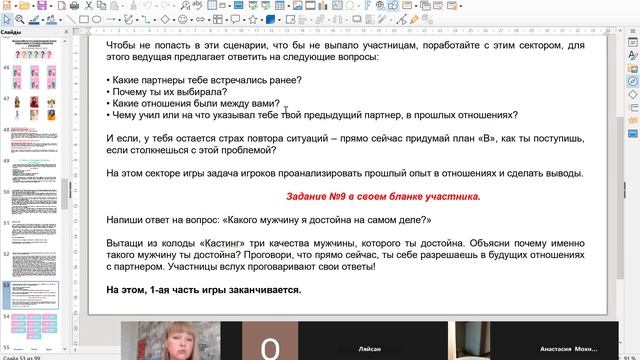Image resolution: width=640 pixels, height=360 pixels.
Task: Click the slide panel vertical scrollbar
Action: point(64,194)
